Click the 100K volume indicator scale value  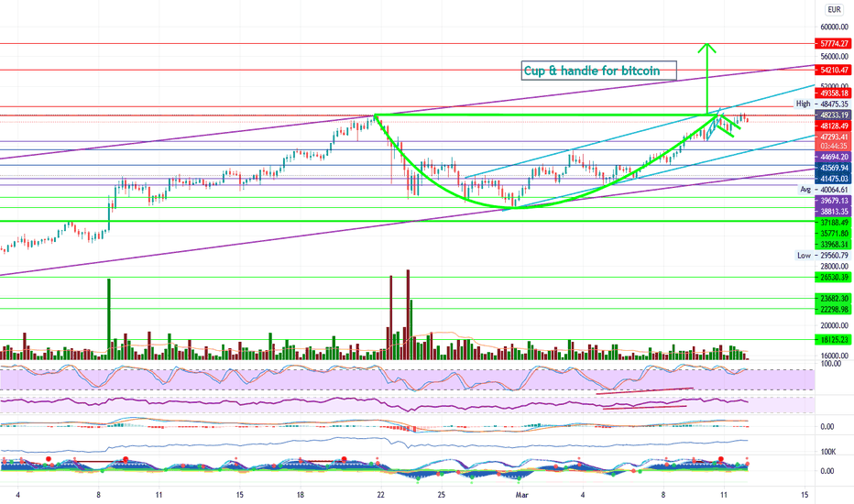point(828,452)
